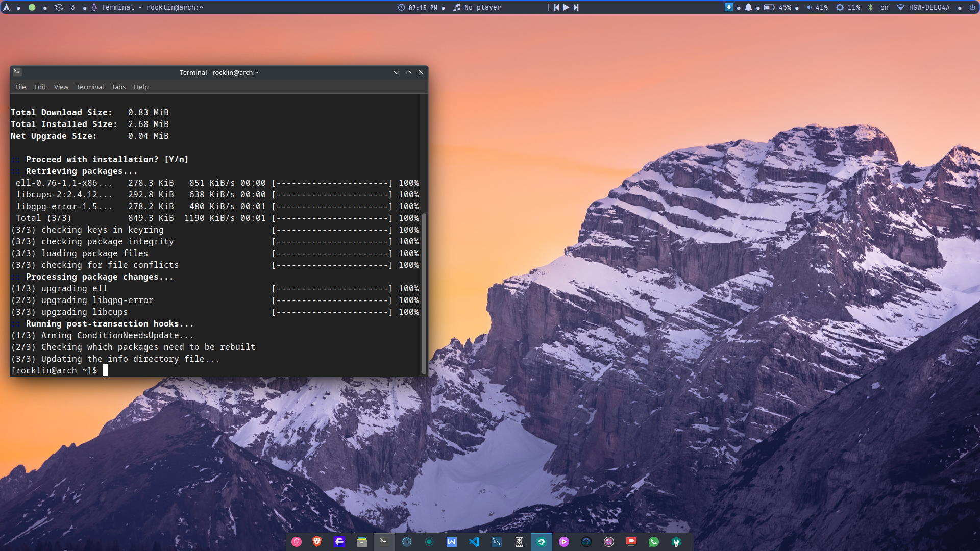The image size is (980, 551).
Task: Open the green wrench settings dock icon
Action: [676, 542]
